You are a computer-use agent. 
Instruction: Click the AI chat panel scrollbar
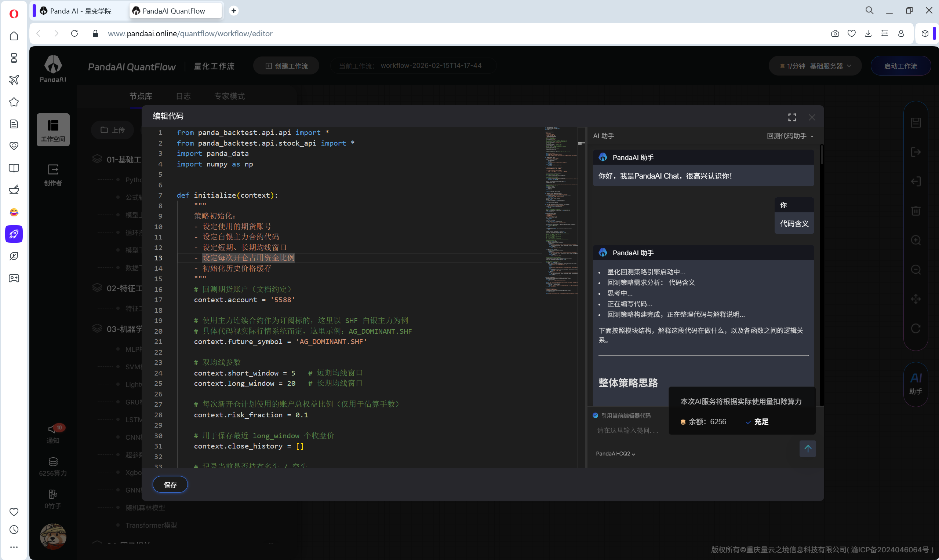821,155
